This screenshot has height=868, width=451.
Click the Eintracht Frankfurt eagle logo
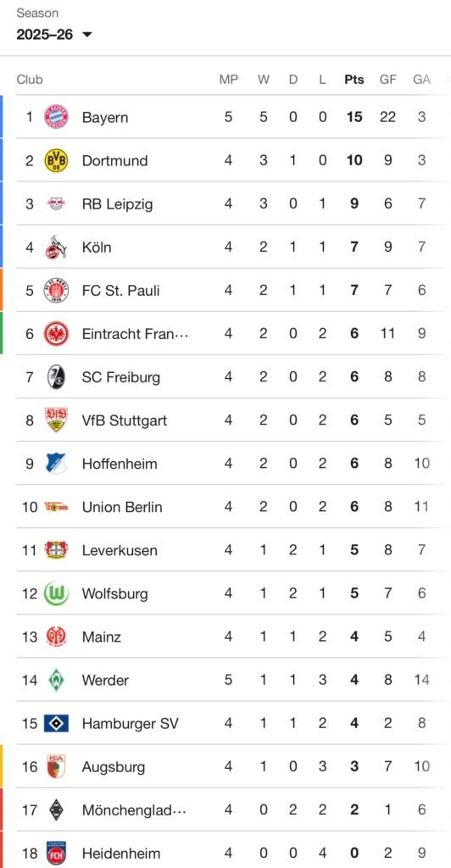pyautogui.click(x=56, y=334)
